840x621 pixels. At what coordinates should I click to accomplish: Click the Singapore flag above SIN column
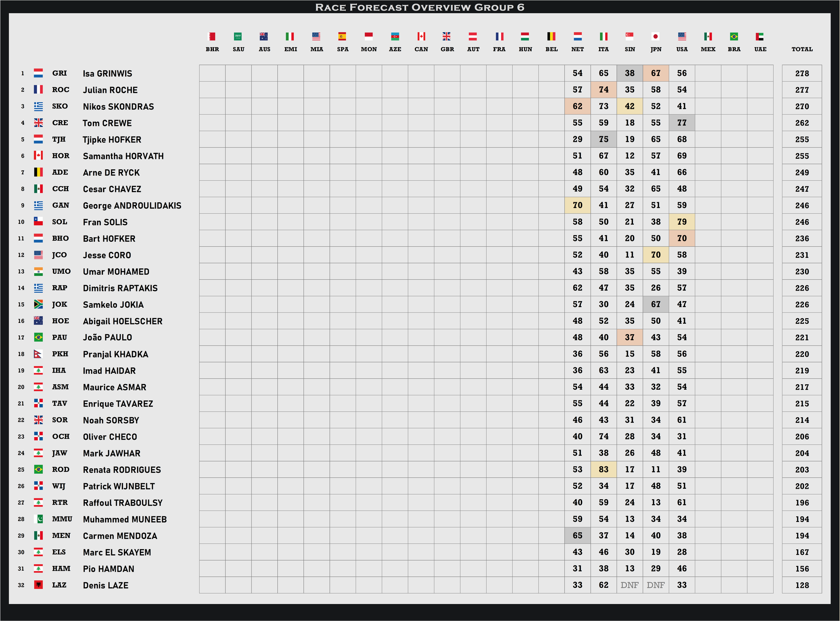coord(629,37)
